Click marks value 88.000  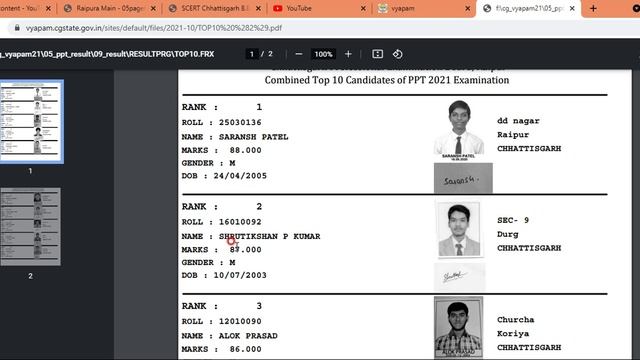point(245,150)
